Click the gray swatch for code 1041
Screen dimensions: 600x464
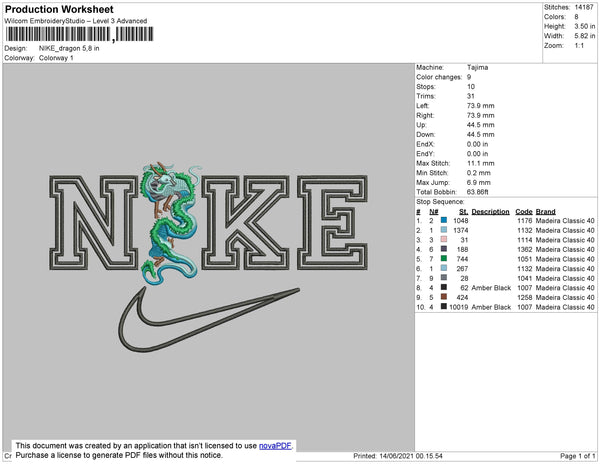pos(444,278)
